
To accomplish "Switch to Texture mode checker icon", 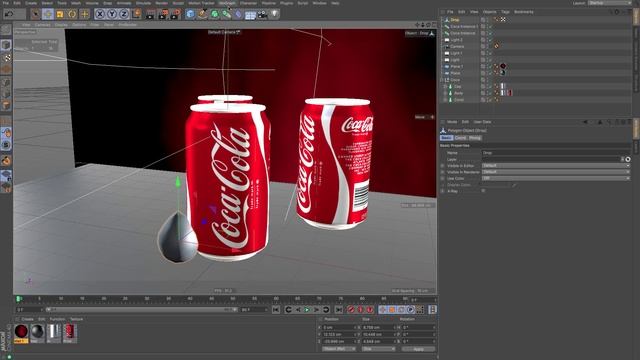I will 6,58.
